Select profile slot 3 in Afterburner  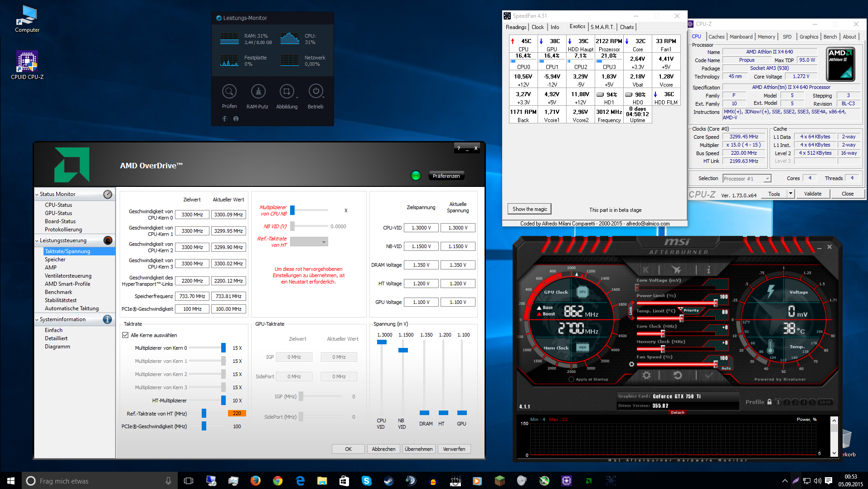click(795, 402)
